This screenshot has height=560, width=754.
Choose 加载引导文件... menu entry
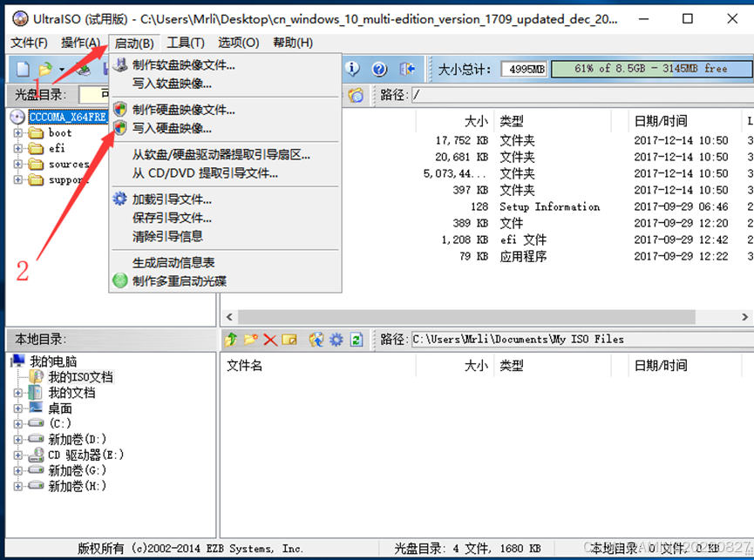(x=226, y=199)
